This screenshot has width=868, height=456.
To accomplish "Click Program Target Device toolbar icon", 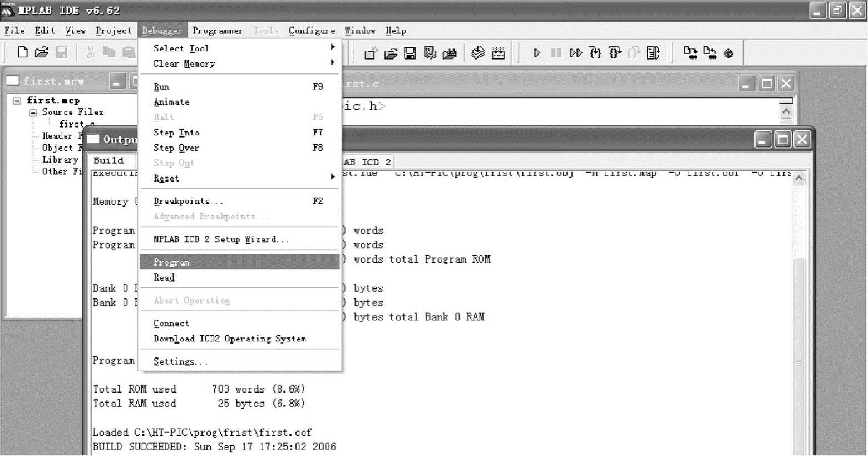I will click(x=690, y=53).
